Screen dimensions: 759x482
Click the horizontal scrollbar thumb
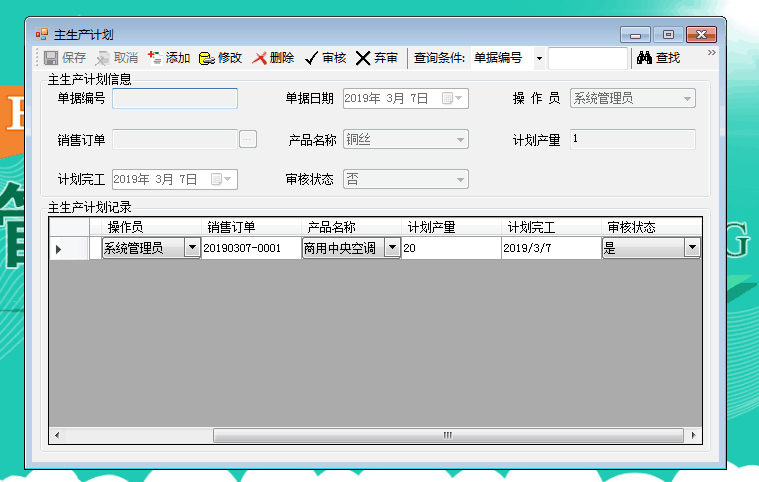coord(448,435)
